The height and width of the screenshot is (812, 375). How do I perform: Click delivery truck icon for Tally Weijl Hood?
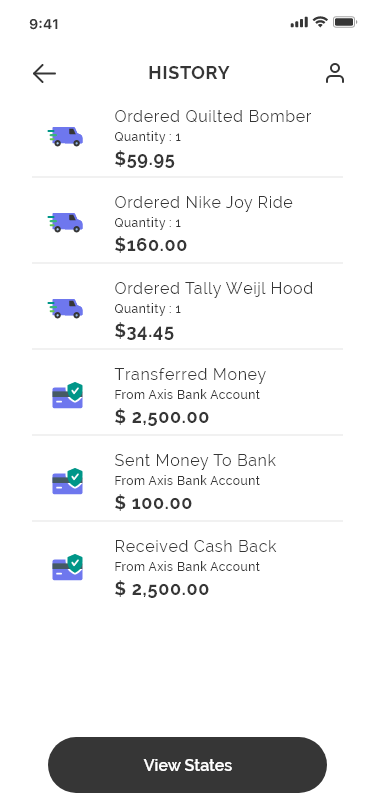65,309
